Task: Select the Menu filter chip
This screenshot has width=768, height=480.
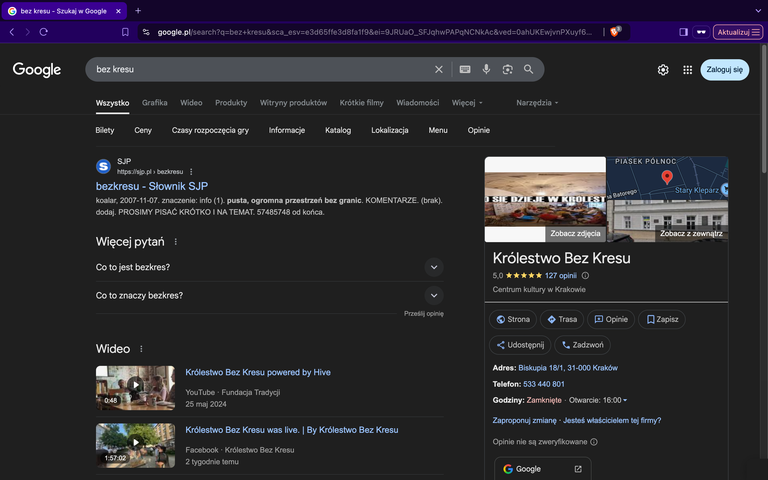Action: coord(438,130)
